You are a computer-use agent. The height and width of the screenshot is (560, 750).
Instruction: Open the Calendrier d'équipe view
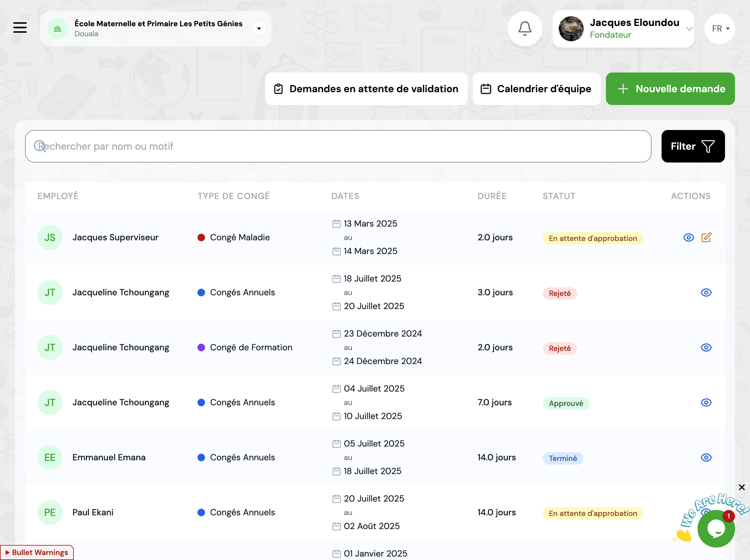[x=537, y=89]
